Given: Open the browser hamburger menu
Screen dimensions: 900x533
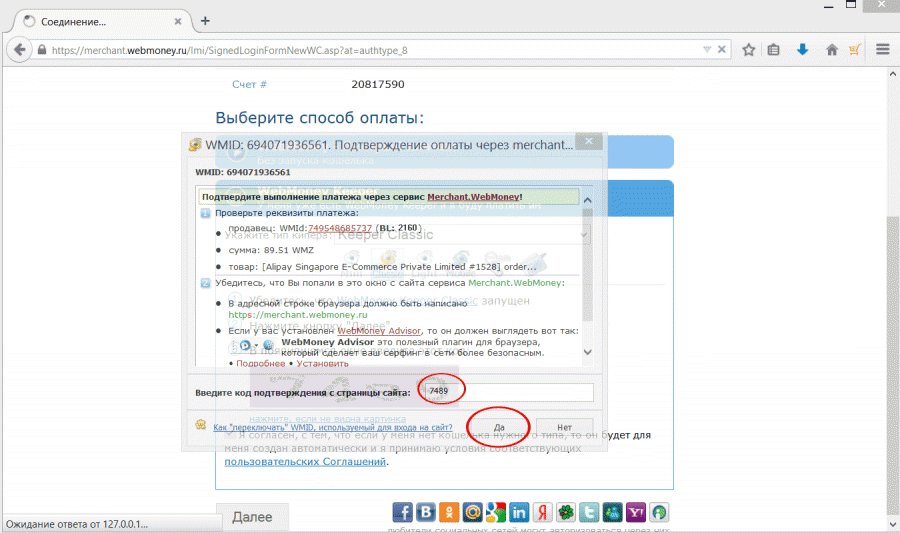Looking at the screenshot, I should pyautogui.click(x=883, y=50).
